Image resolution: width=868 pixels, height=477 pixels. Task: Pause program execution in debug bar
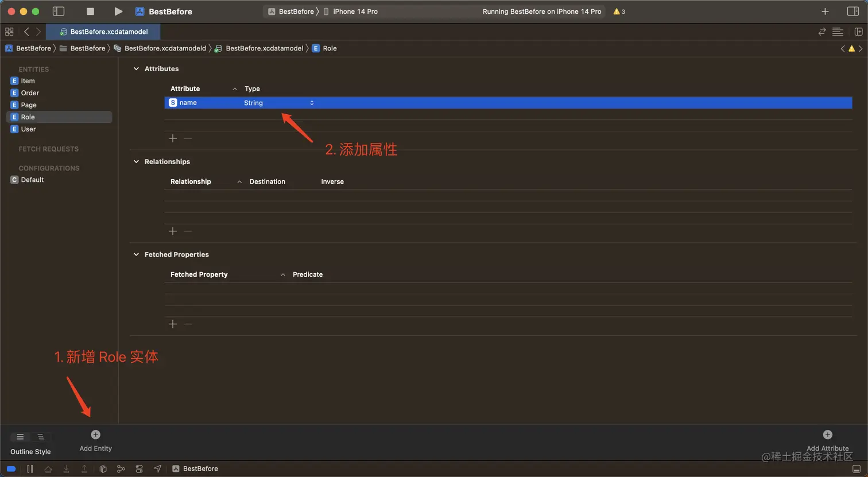point(30,469)
